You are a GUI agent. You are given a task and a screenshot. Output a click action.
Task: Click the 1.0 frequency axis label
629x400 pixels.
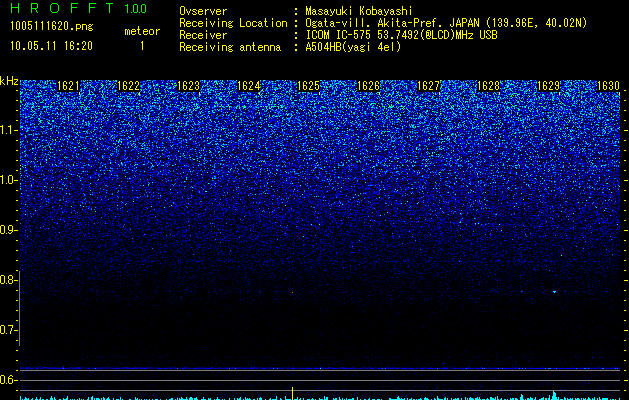click(x=8, y=180)
